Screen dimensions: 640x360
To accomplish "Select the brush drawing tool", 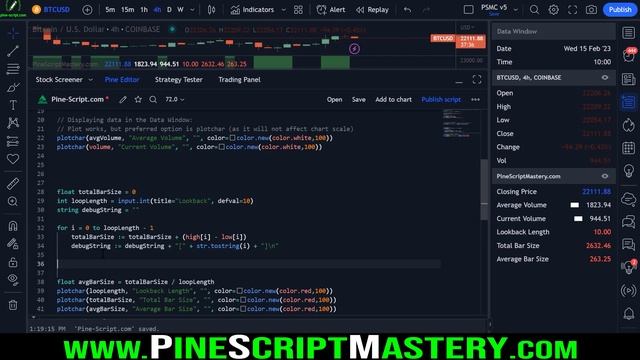I will coord(13,87).
